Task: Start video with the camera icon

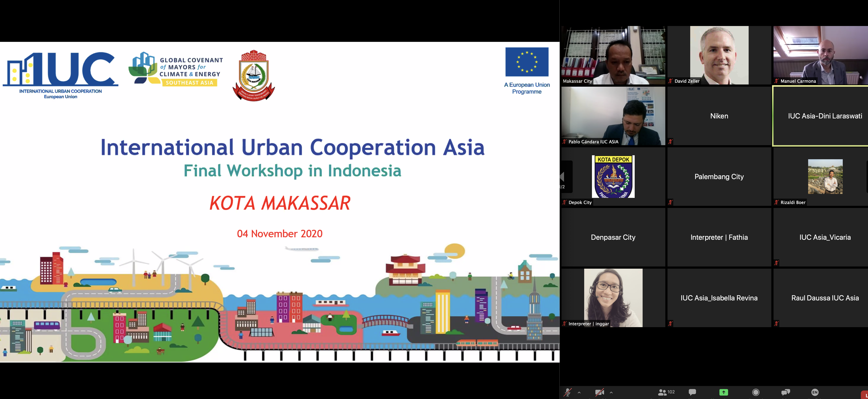Action: coord(600,392)
